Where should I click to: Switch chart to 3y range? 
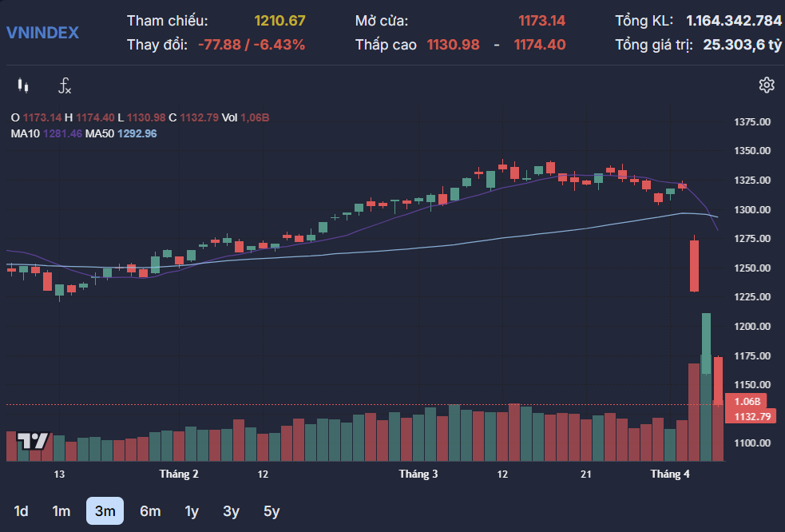point(231,511)
